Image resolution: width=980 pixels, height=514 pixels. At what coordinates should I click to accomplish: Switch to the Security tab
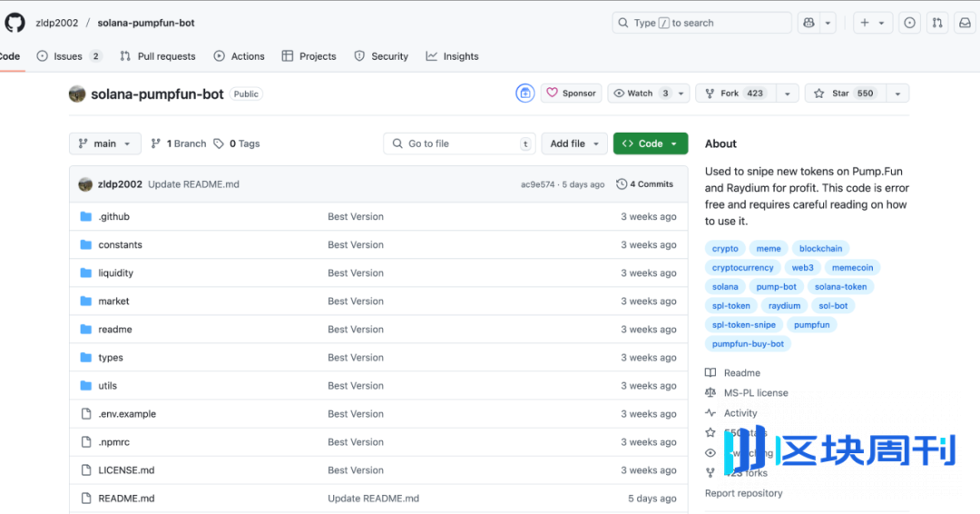pos(380,56)
